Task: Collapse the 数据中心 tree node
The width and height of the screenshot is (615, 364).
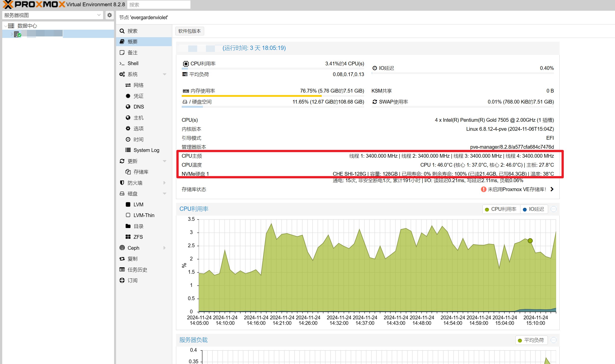Action: [5, 26]
